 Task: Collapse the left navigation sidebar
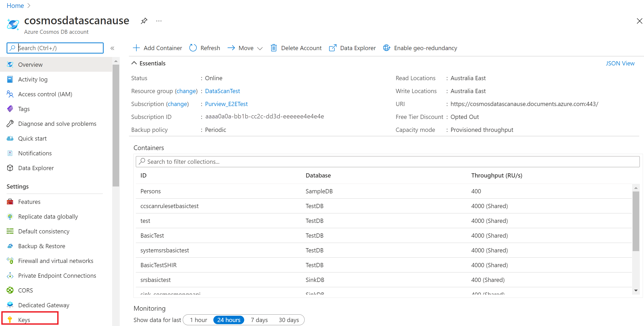coord(112,48)
